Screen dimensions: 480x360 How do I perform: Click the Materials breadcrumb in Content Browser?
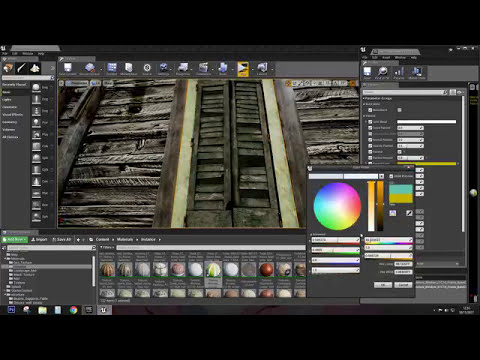pos(125,239)
